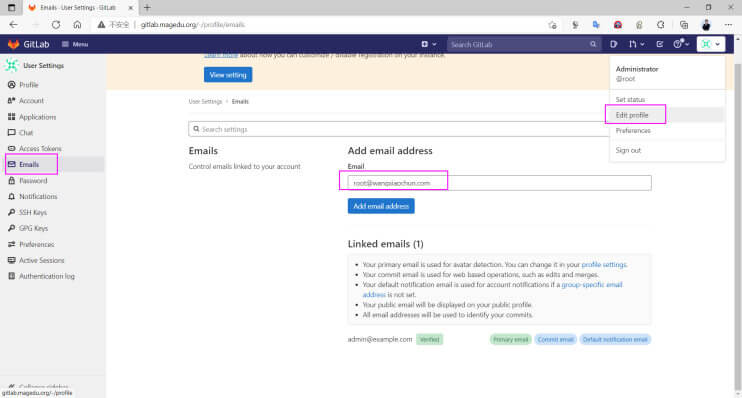Image resolution: width=742 pixels, height=398 pixels.
Task: Follow the group-specific email address link
Action: (x=592, y=284)
